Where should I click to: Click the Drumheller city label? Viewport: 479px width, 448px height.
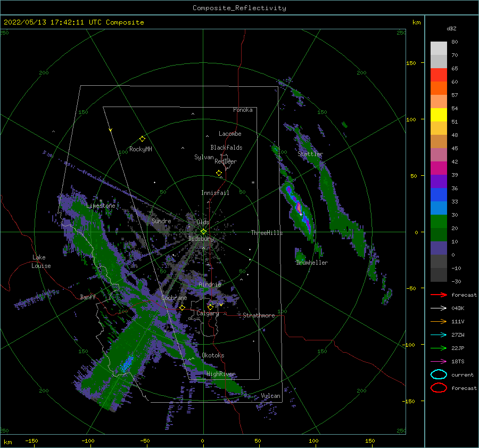311,263
